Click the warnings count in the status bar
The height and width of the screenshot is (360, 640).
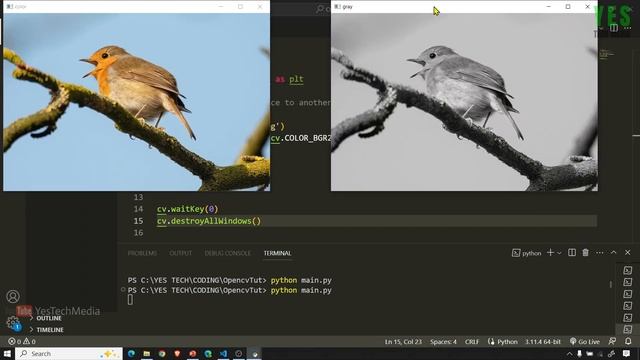[29, 342]
